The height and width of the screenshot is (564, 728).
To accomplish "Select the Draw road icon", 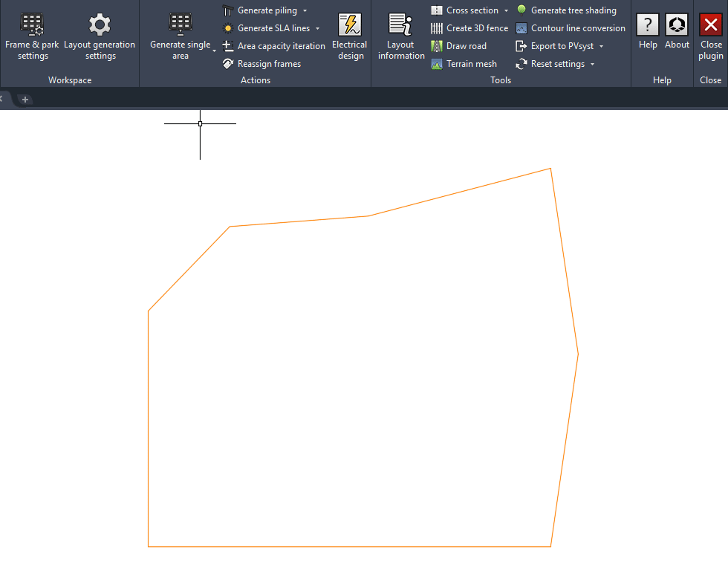I will [437, 46].
